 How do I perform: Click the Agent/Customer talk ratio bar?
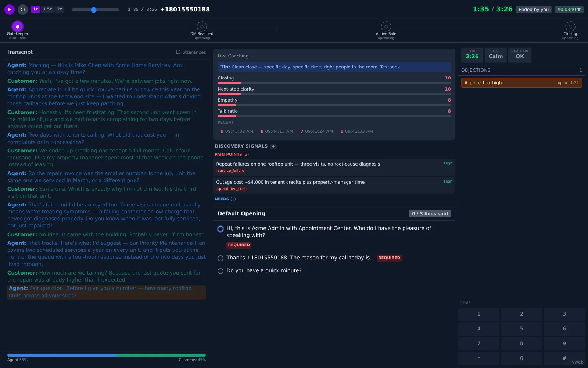[107, 355]
